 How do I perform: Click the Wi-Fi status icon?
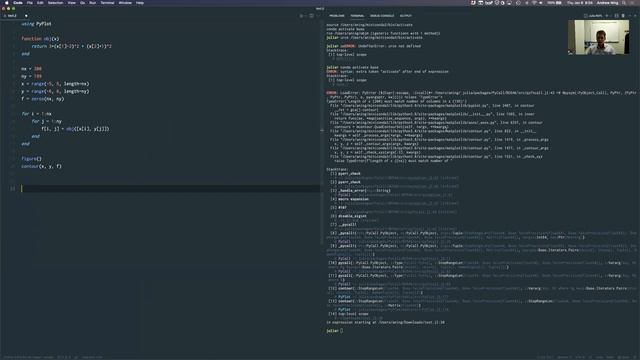[x=534, y=2]
